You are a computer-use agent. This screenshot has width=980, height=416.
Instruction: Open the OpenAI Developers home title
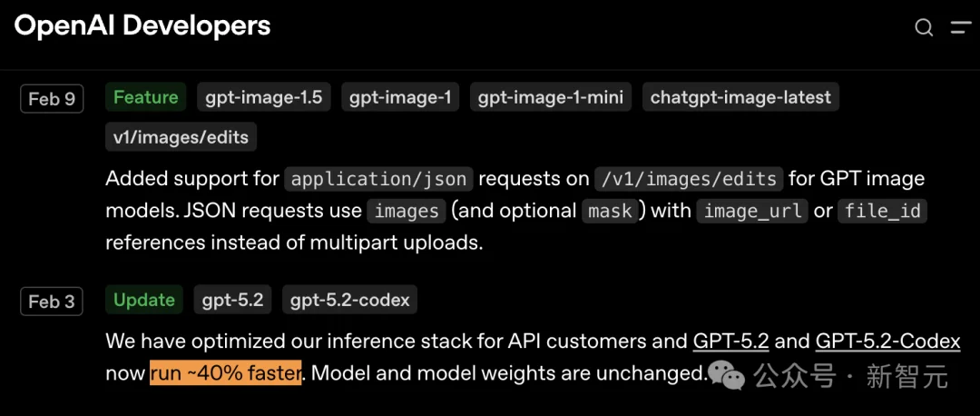pos(142,25)
